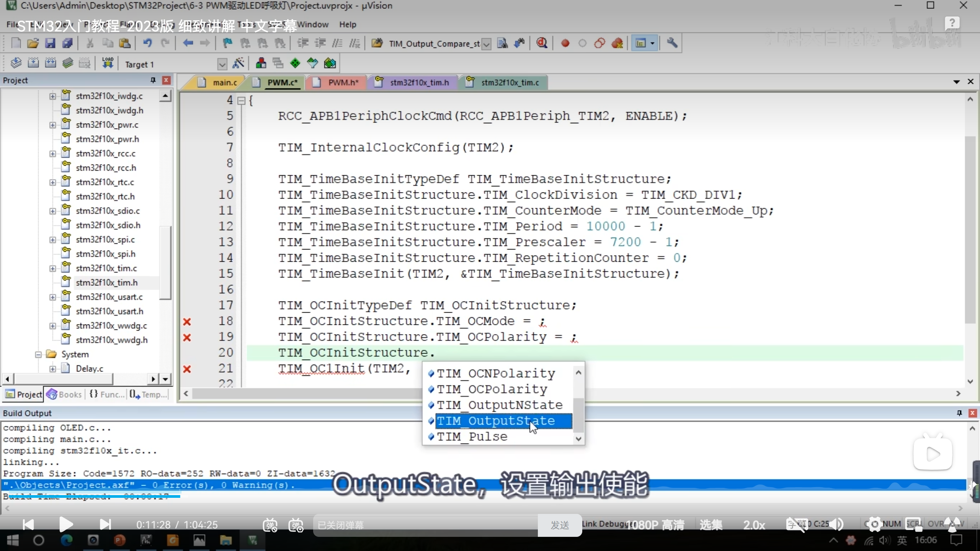Start debug session via magnifier icon
This screenshot has height=551, width=980.
click(x=542, y=43)
